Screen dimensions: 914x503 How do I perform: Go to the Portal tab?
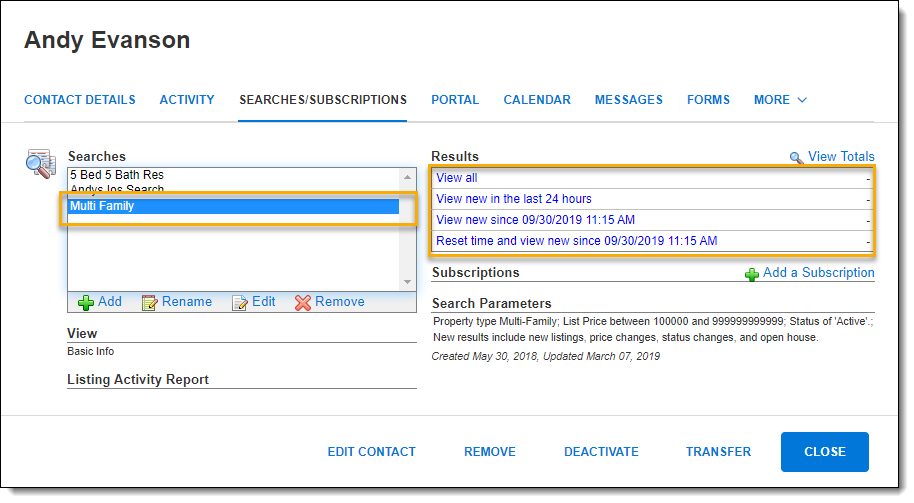click(x=455, y=100)
